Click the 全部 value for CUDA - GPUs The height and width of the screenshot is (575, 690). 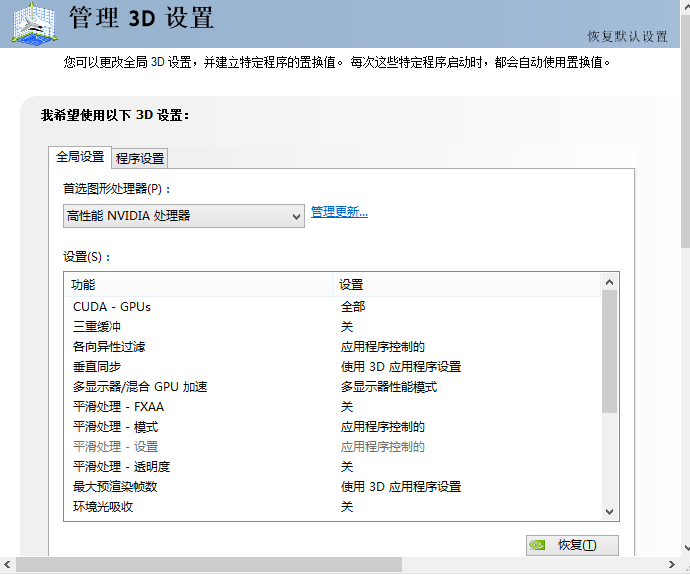pos(353,307)
